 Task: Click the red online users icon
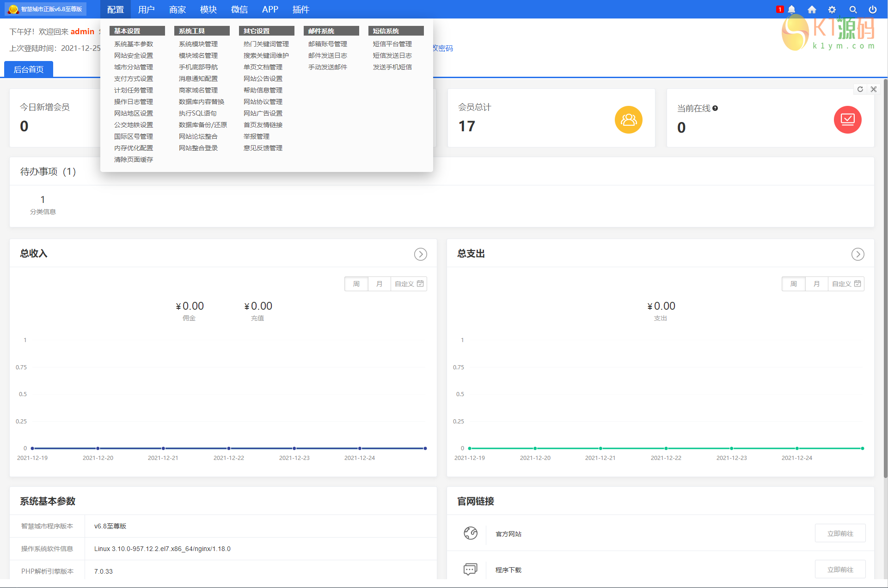(847, 120)
